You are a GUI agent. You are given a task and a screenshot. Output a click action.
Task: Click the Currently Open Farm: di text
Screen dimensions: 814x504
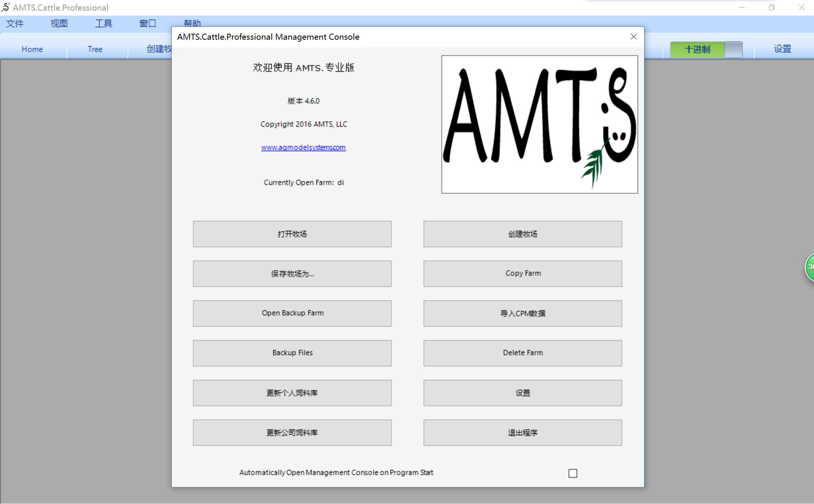[303, 182]
